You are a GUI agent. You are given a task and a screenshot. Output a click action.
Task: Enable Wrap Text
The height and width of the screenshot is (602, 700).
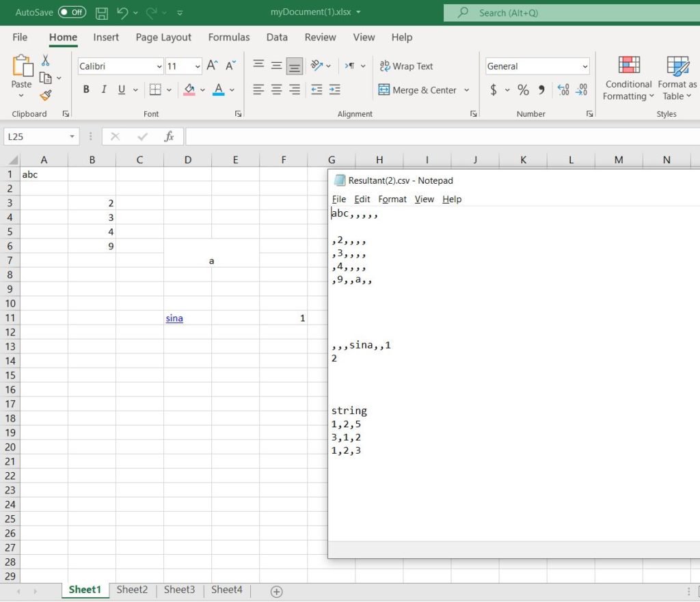407,66
